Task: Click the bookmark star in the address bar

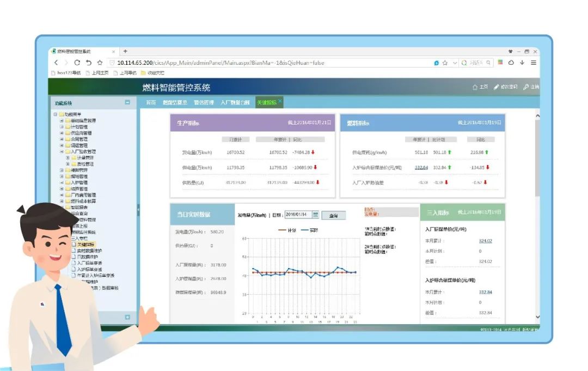Action: pyautogui.click(x=445, y=62)
